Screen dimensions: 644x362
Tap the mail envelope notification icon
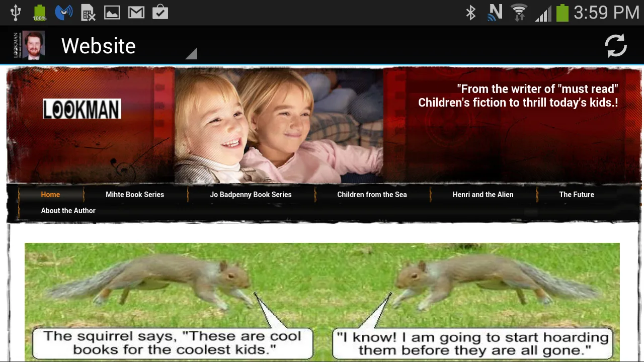coord(136,12)
